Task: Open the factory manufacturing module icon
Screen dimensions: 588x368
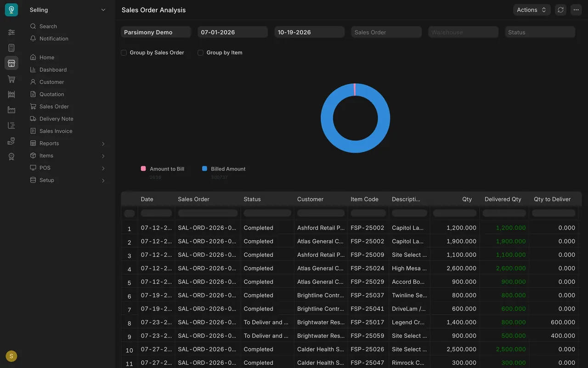Action: (11, 110)
